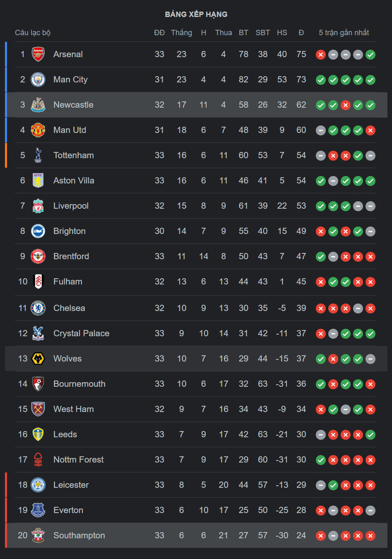392x559 pixels.
Task: Click Arsenal's most recent win icon
Action: pyautogui.click(x=370, y=55)
